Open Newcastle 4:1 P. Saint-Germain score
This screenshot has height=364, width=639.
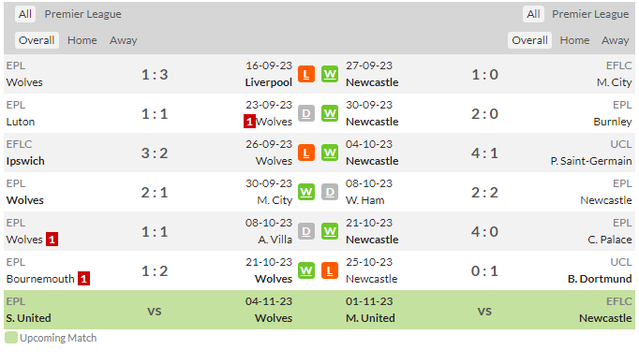coord(484,153)
